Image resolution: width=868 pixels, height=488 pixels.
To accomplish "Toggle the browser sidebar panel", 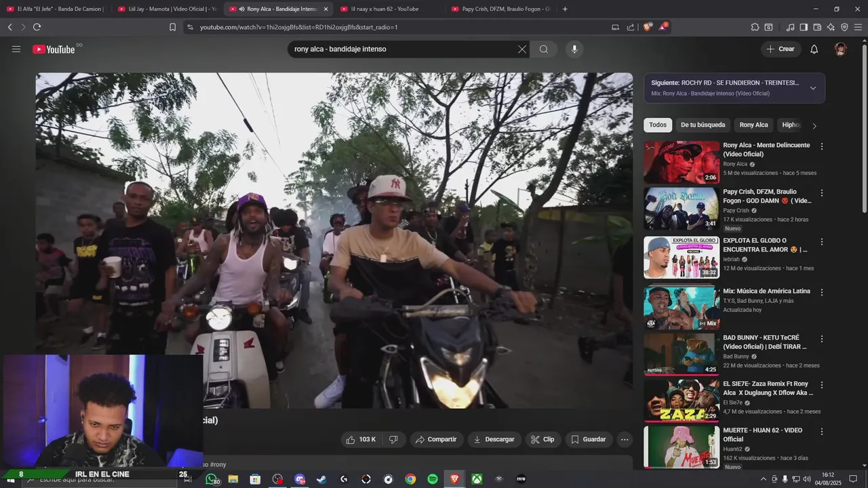I will [804, 27].
